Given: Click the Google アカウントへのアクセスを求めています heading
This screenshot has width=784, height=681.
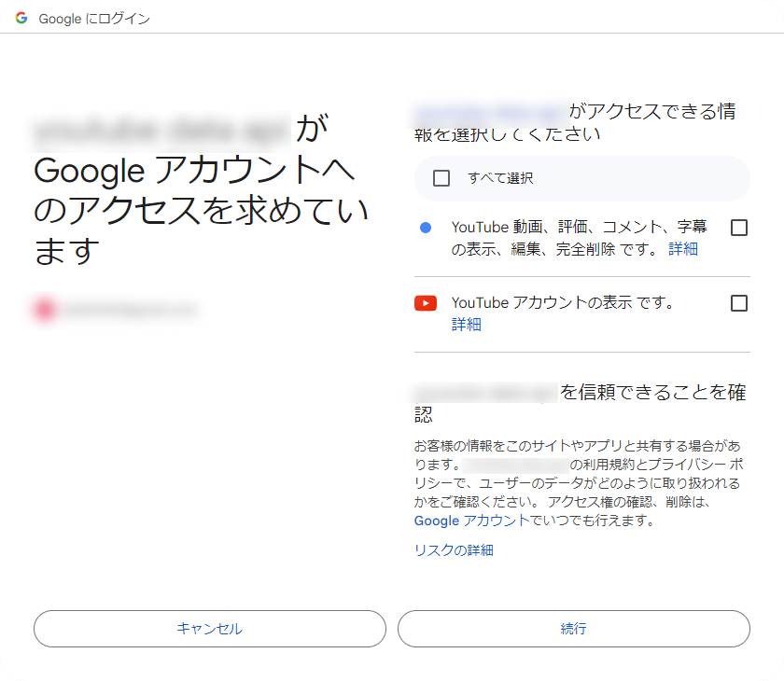Looking at the screenshot, I should (200, 189).
